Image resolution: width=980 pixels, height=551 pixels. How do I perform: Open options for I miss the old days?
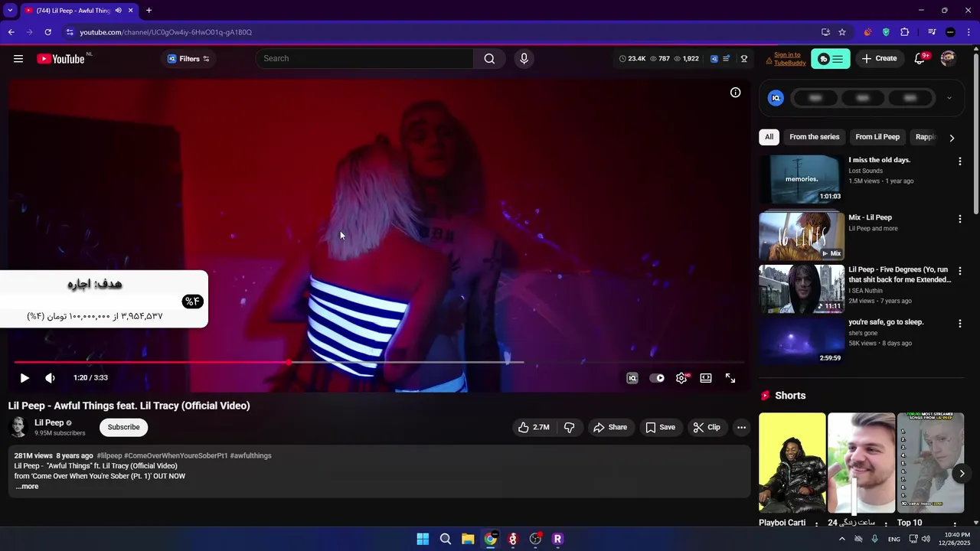pyautogui.click(x=959, y=161)
